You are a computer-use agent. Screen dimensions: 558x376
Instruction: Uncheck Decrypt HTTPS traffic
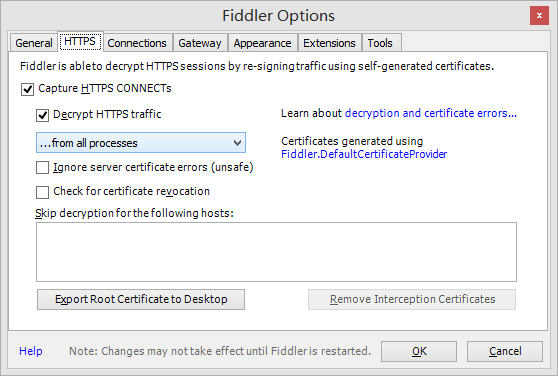(x=42, y=115)
